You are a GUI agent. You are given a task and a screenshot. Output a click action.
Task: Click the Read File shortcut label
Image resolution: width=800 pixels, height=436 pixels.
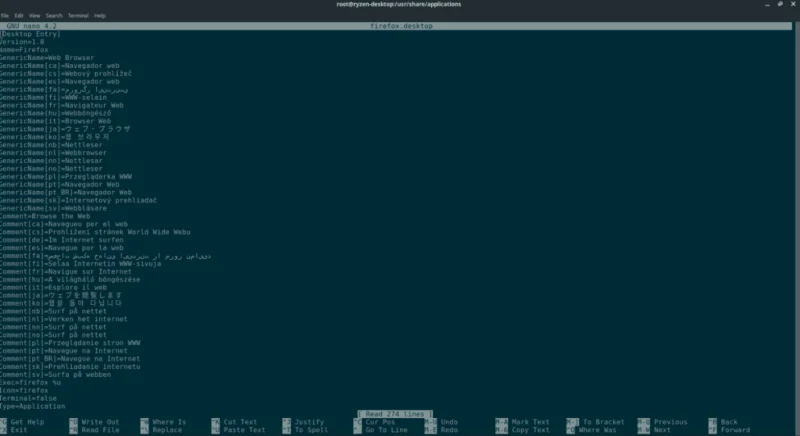coord(101,430)
